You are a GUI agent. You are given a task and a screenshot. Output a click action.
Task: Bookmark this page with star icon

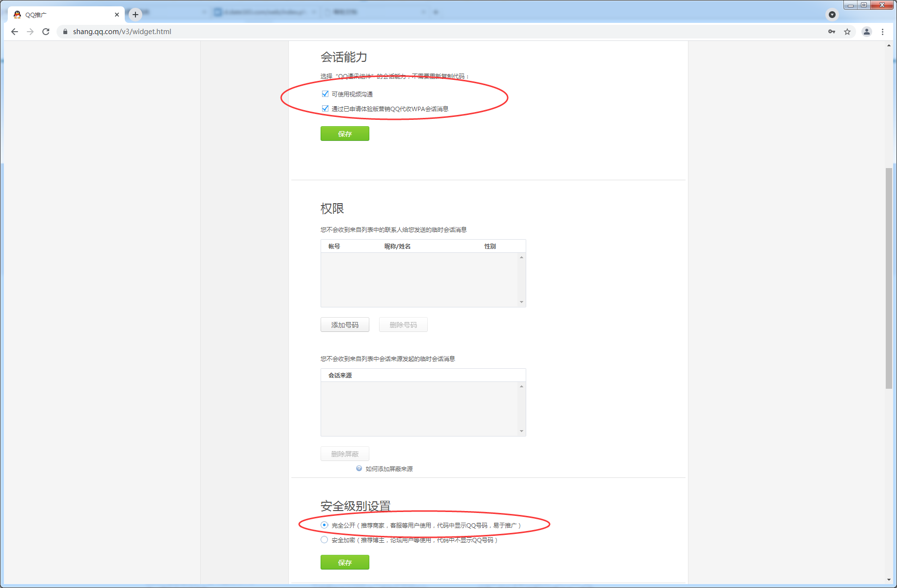[847, 32]
